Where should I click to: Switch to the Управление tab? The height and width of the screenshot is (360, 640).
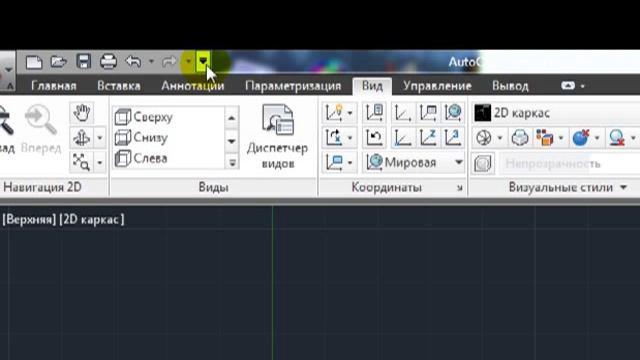437,86
